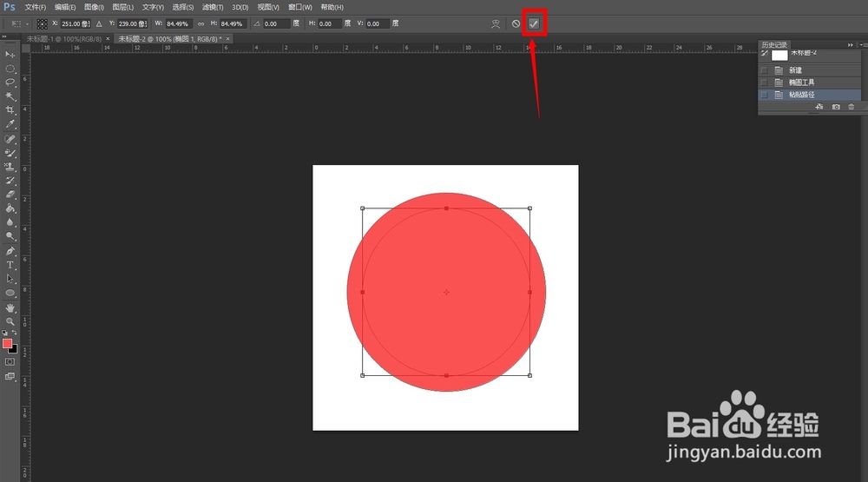Select the Move tool

click(x=10, y=55)
